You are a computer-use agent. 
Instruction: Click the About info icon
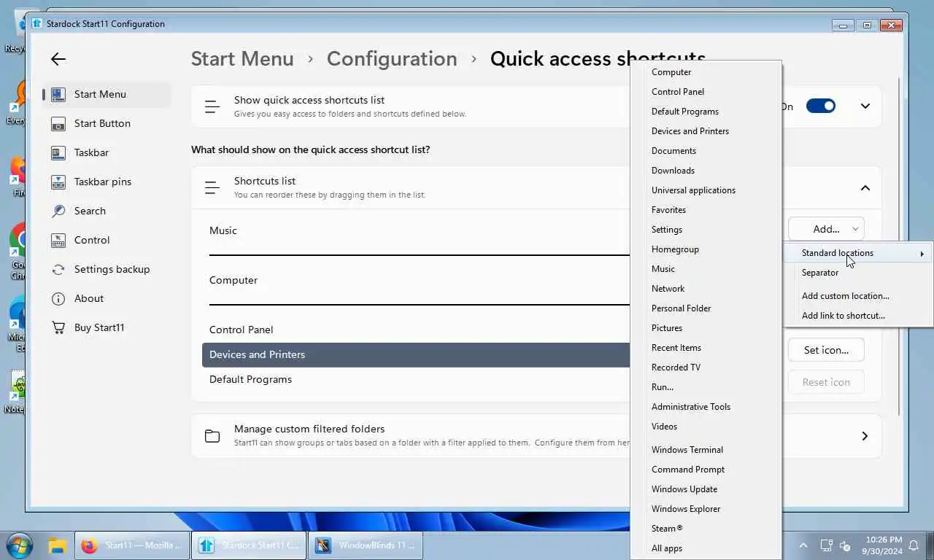pyautogui.click(x=58, y=298)
